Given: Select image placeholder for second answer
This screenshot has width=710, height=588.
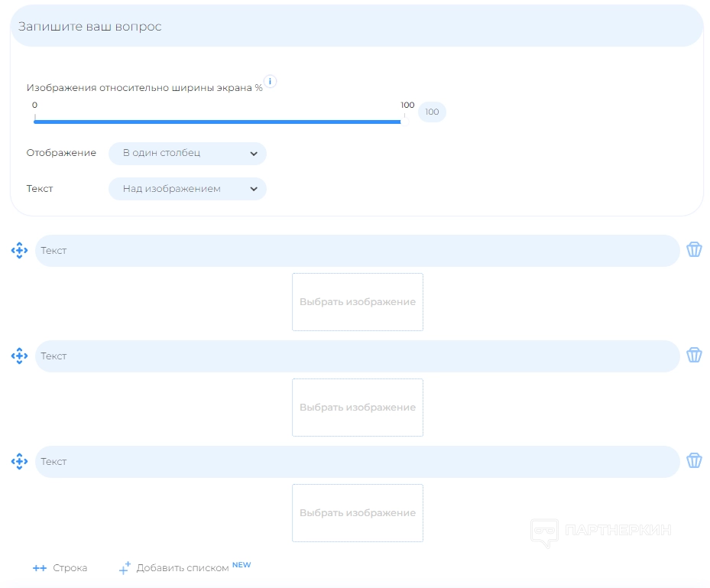Looking at the screenshot, I should tap(358, 408).
